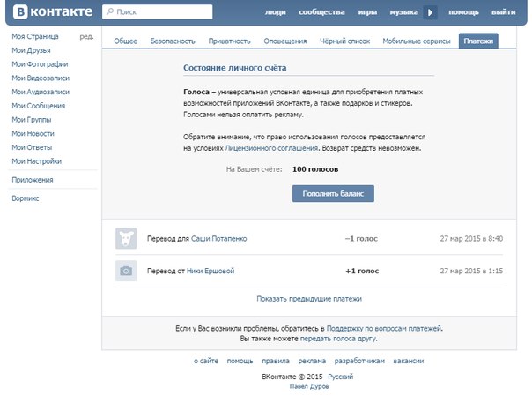Open Мои Настройки in sidebar
Image resolution: width=532 pixels, height=403 pixels.
click(x=37, y=161)
